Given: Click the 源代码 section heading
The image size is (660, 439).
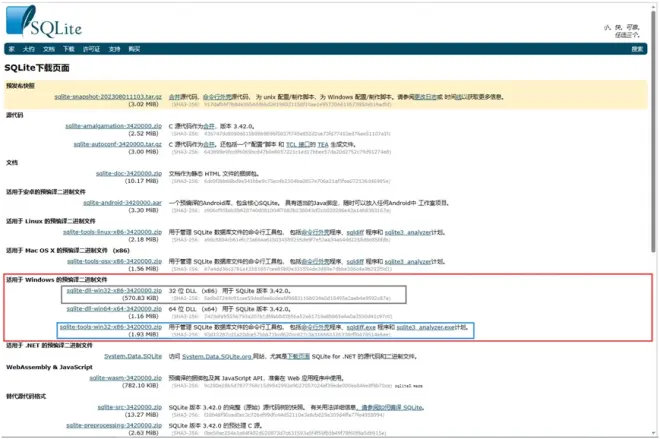Looking at the screenshot, I should [15, 115].
